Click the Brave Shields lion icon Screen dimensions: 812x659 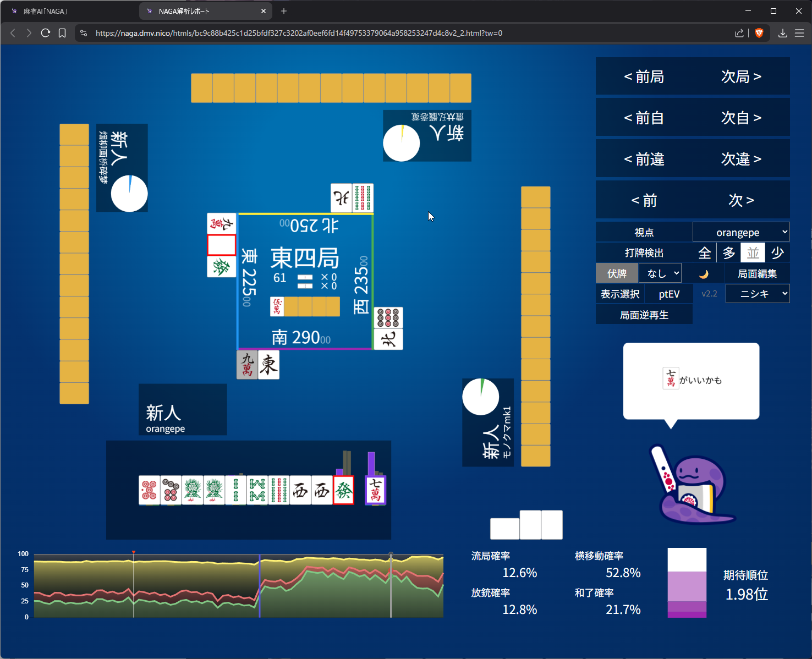[x=759, y=33]
